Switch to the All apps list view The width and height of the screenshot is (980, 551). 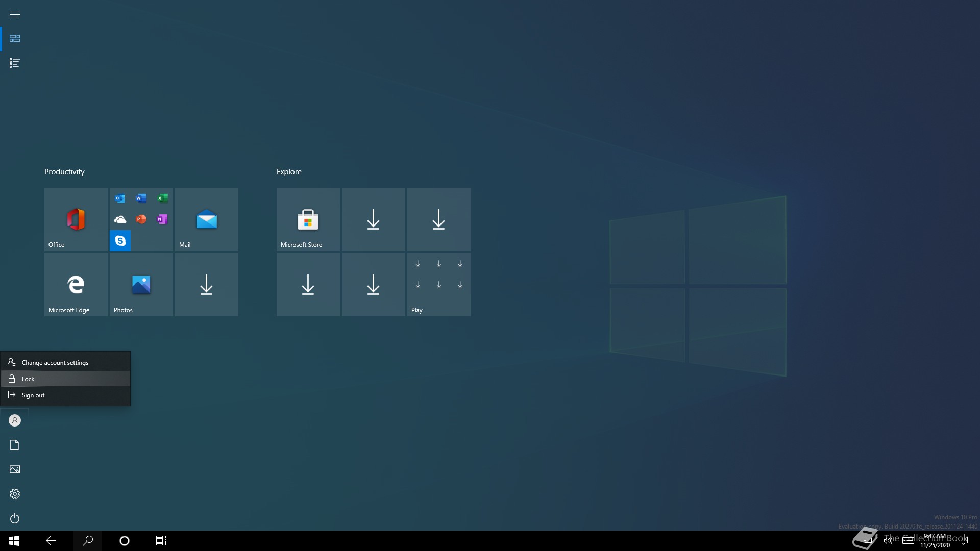[x=15, y=63]
